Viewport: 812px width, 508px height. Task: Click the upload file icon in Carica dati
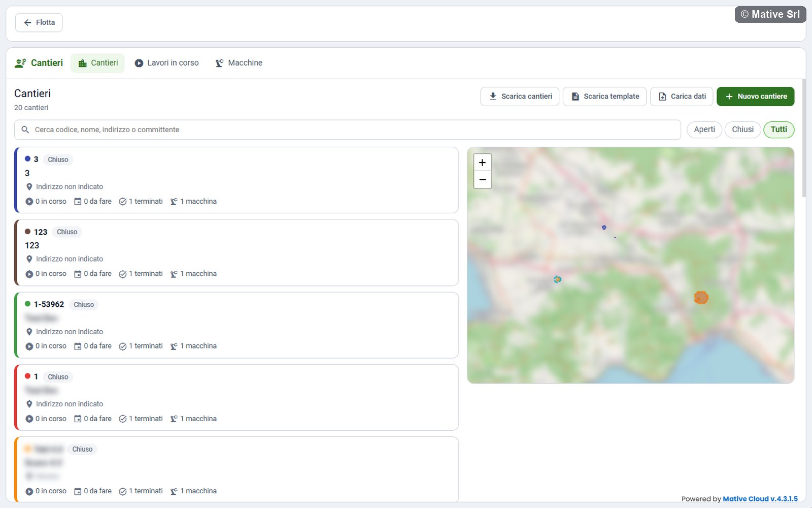pos(662,97)
